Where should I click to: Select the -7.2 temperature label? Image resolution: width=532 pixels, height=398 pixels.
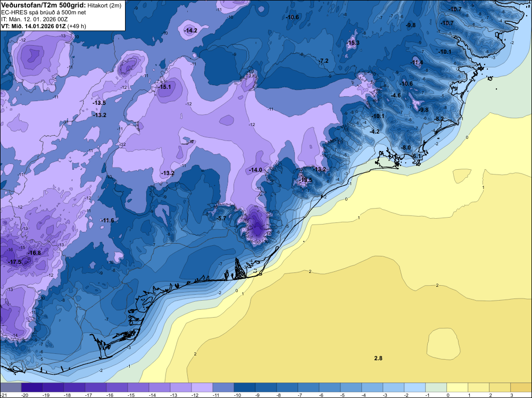324,61
